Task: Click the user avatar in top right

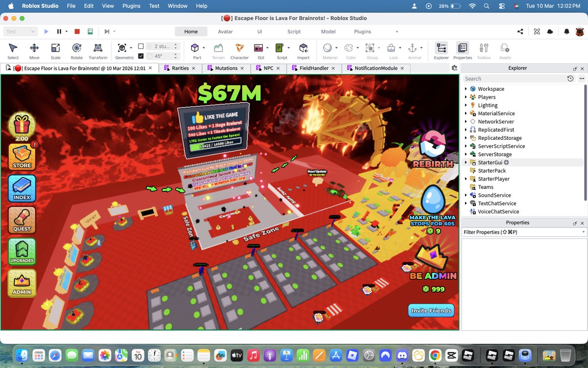Action: click(x=579, y=31)
